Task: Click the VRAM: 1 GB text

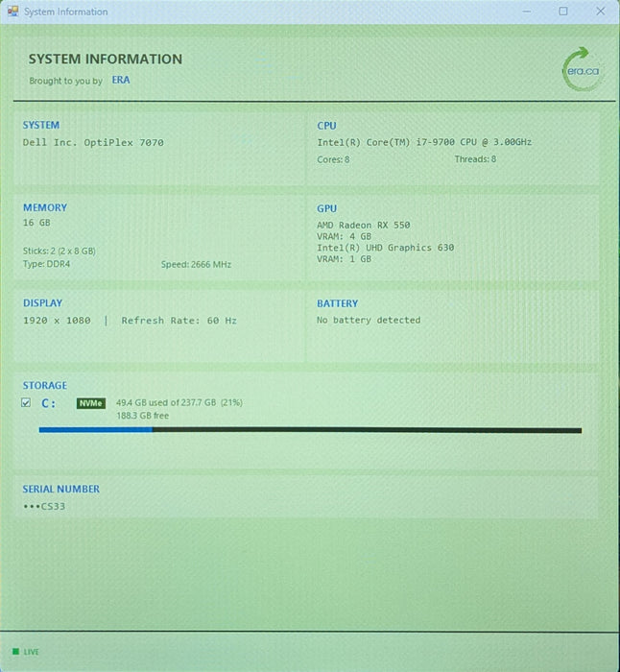Action: pos(344,259)
